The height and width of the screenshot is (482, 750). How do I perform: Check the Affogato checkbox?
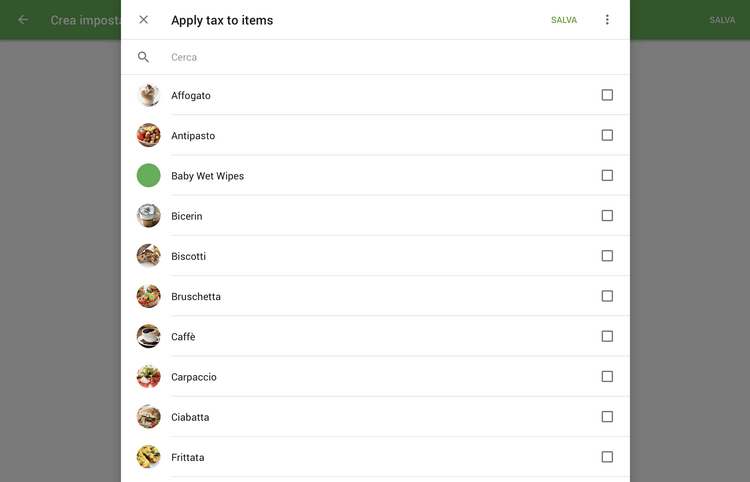click(x=607, y=95)
